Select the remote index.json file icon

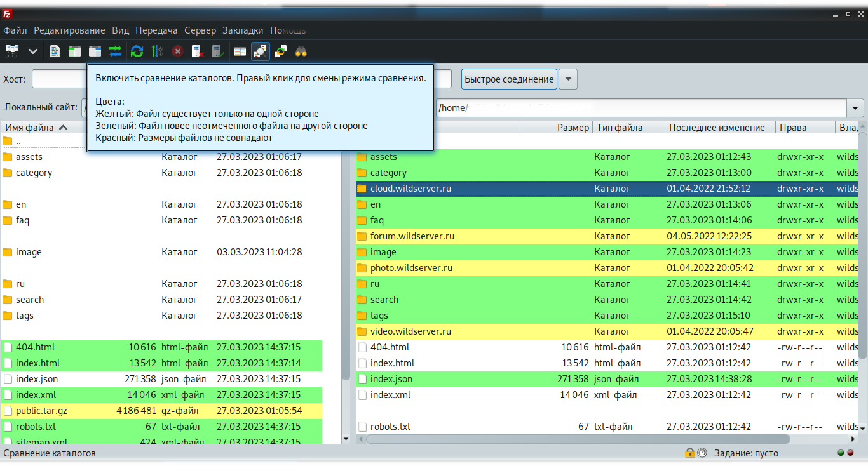tap(362, 379)
